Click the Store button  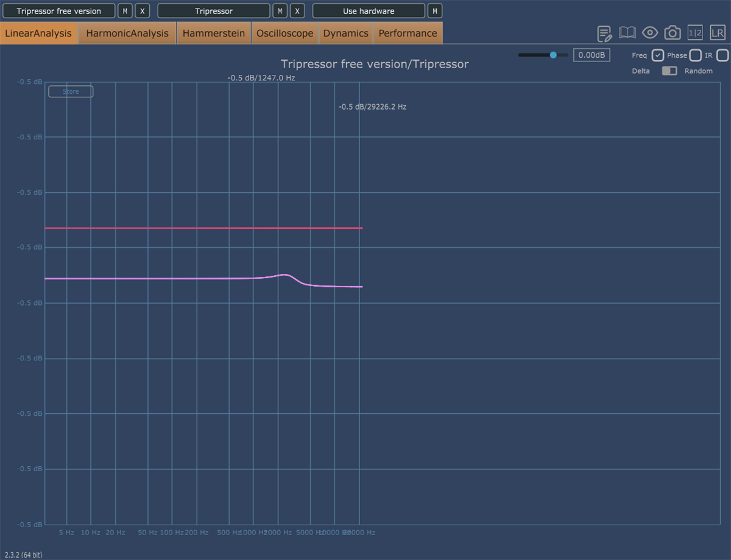[x=71, y=91]
